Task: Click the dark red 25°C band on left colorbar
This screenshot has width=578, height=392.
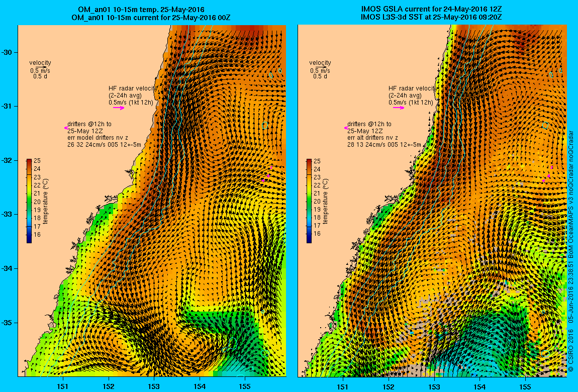Action: 29,161
